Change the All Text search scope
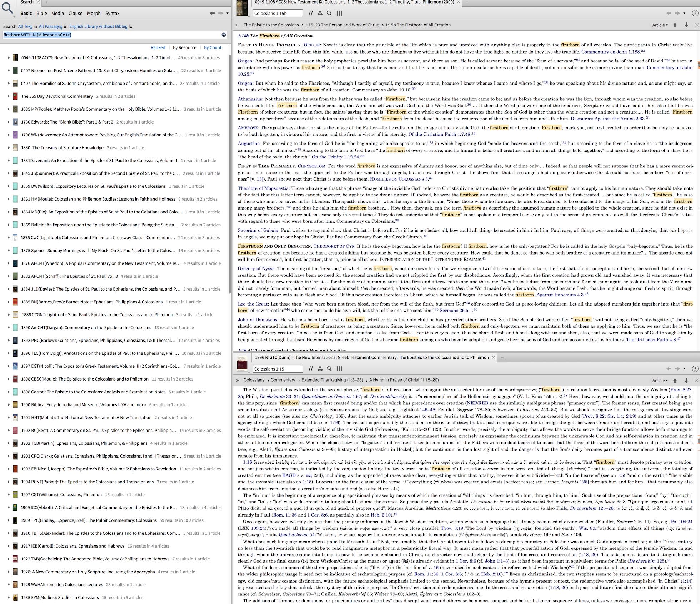Image resolution: width=700 pixels, height=604 pixels. (x=25, y=26)
